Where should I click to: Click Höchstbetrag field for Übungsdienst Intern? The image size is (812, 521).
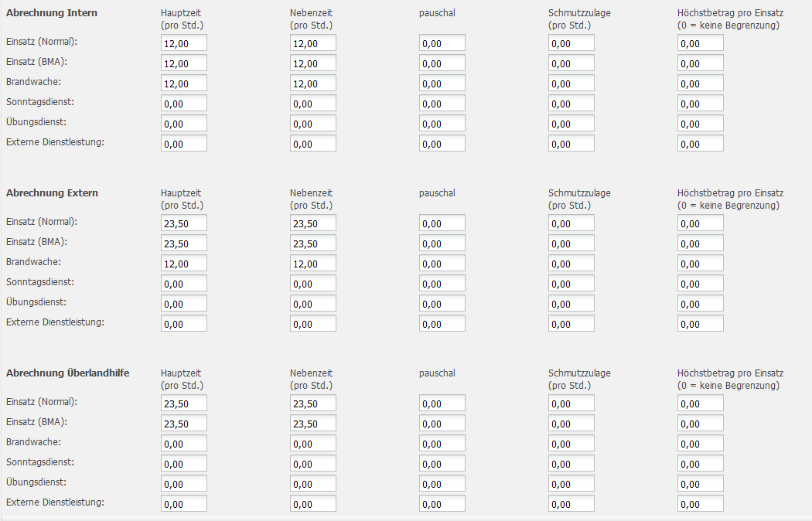point(701,124)
